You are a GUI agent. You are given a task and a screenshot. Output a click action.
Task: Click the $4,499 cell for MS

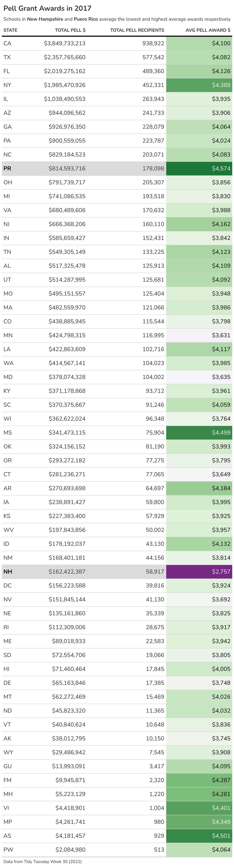pyautogui.click(x=199, y=433)
